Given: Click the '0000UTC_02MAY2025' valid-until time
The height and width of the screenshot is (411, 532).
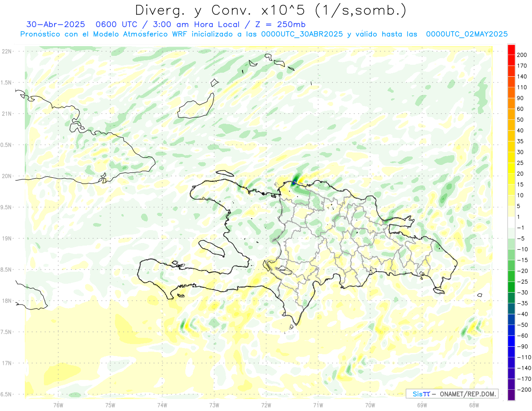Looking at the screenshot, I should click(x=466, y=34).
